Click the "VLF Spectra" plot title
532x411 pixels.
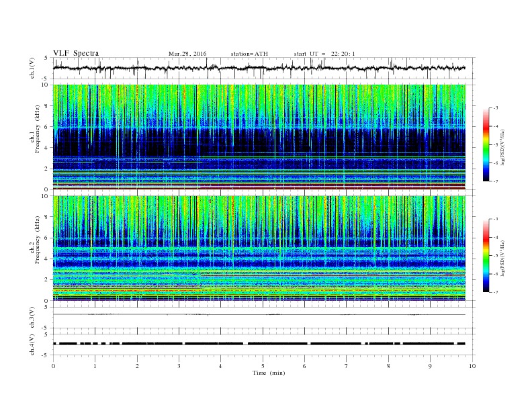click(76, 53)
